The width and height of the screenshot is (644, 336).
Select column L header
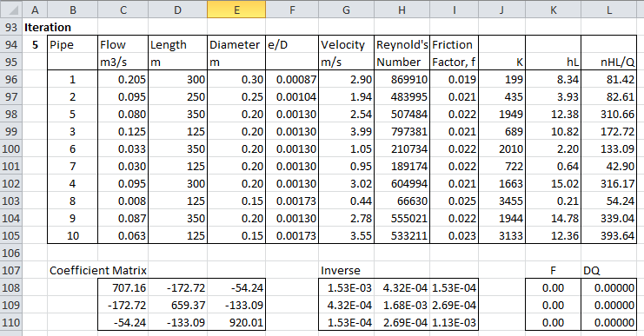tap(609, 9)
